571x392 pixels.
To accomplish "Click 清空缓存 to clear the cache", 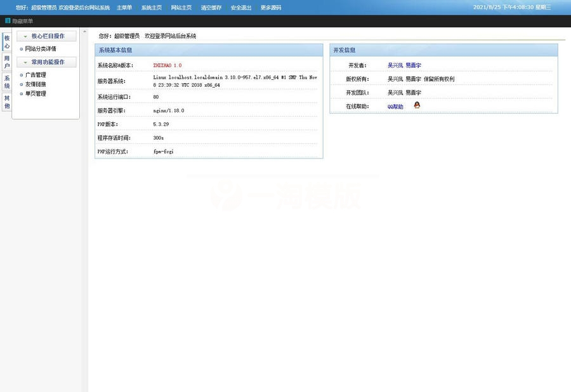I will [211, 7].
